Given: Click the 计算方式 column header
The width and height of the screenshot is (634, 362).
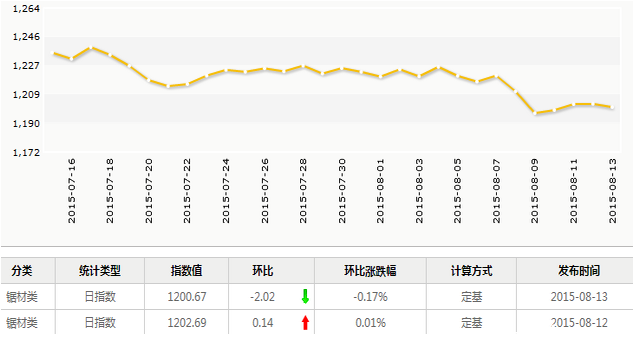Looking at the screenshot, I should click(x=471, y=271).
